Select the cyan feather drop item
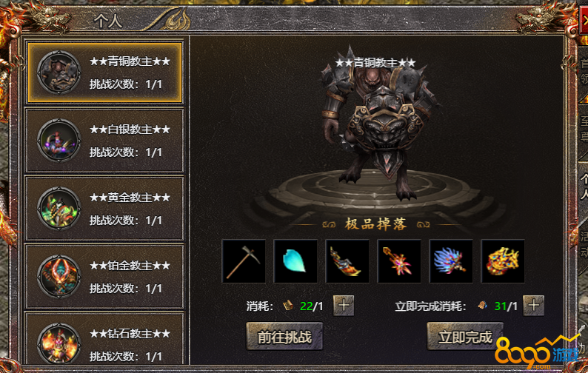Screen dimensions: 588x373 [295, 261]
